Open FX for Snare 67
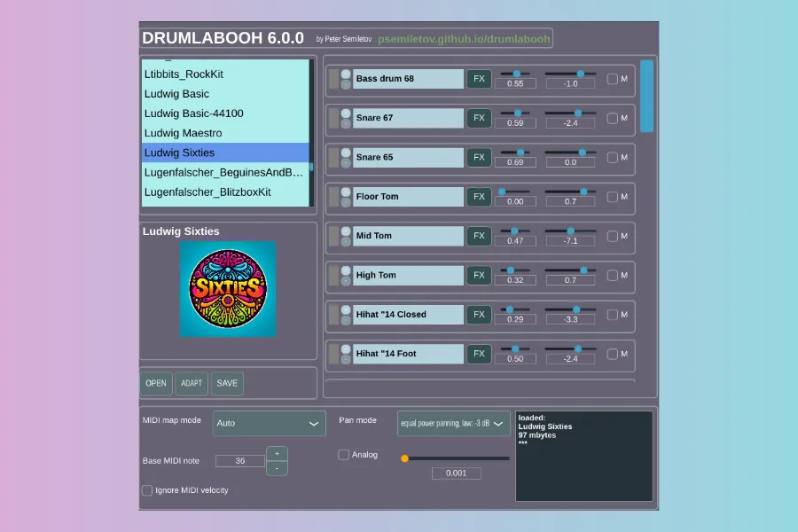Screen dimensions: 798x532 479,118
